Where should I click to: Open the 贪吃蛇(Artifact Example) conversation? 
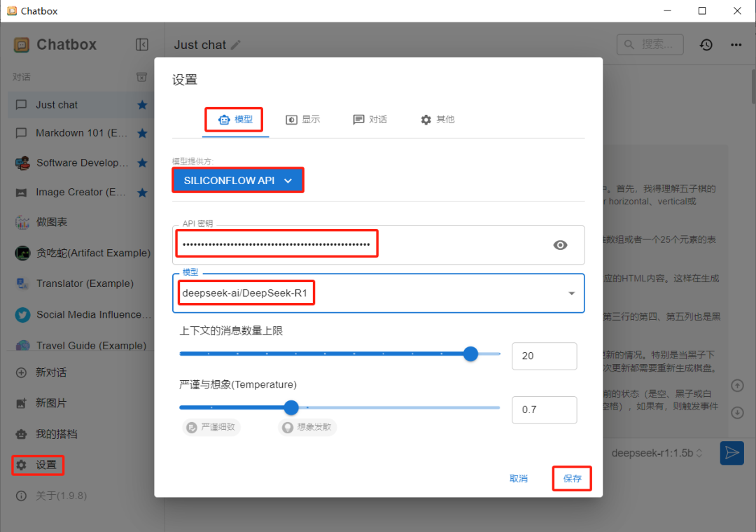click(x=80, y=253)
